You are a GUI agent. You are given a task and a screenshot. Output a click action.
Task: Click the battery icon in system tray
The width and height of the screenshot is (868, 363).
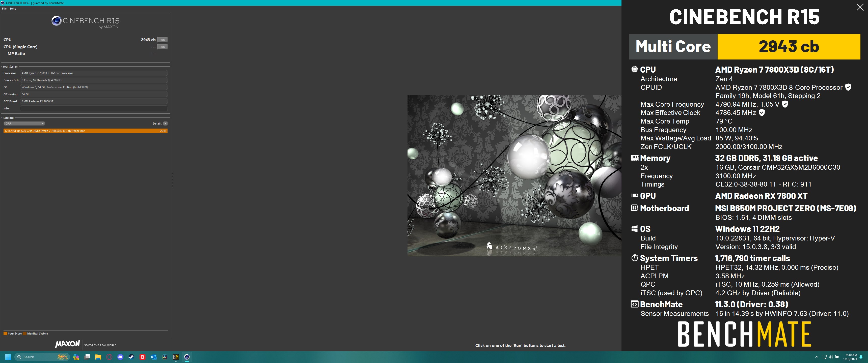click(837, 357)
